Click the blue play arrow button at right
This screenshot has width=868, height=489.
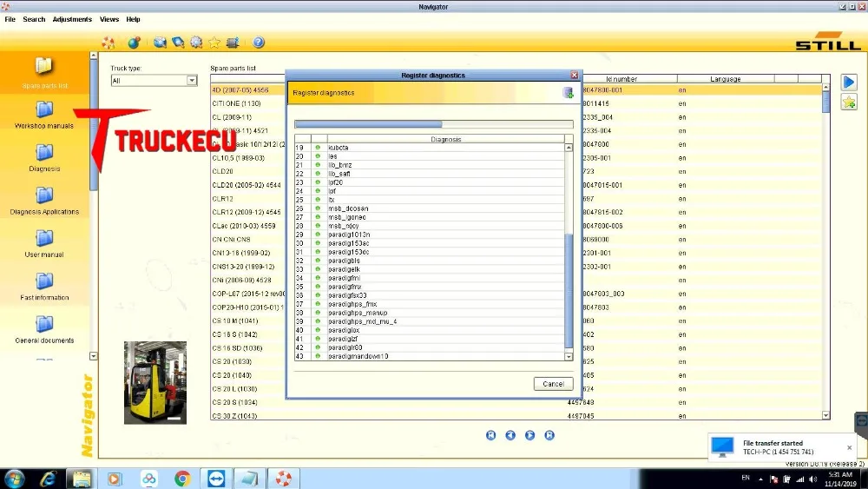point(849,83)
